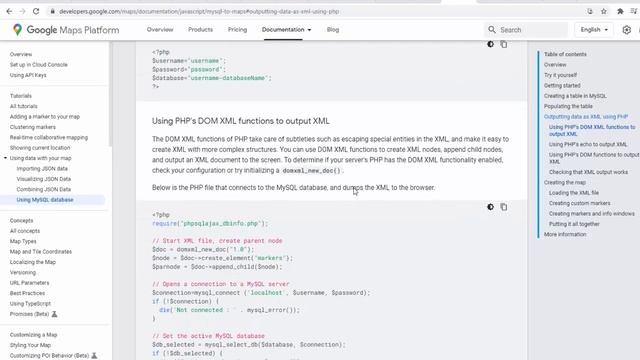Jump to Outputting data as XML using PHP
Viewport: 640px width, 360px height.
click(586, 117)
